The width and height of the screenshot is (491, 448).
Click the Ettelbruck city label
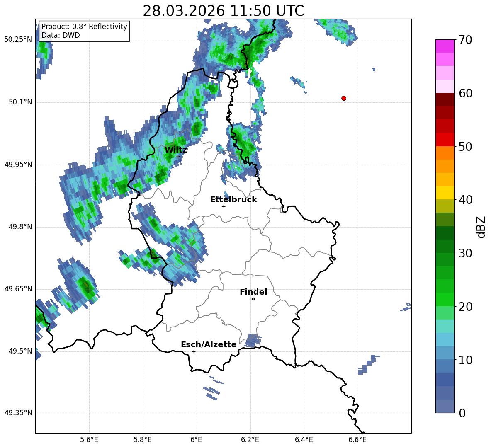233,200
